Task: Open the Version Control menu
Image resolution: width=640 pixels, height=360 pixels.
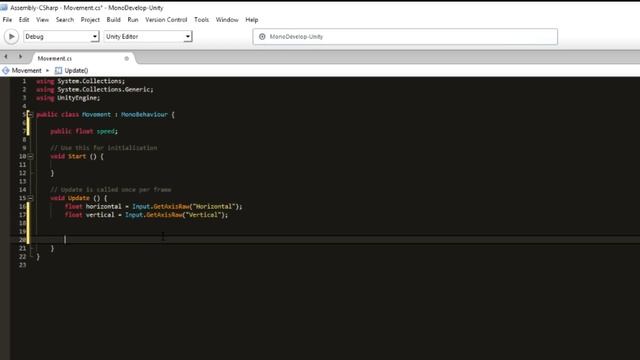Action: tap(166, 20)
